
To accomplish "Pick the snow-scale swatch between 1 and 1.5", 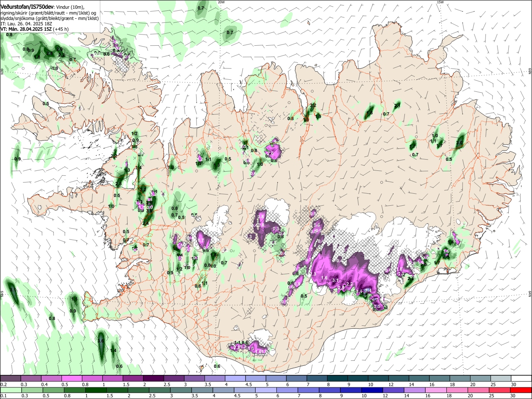I will pyautogui.click(x=113, y=379).
